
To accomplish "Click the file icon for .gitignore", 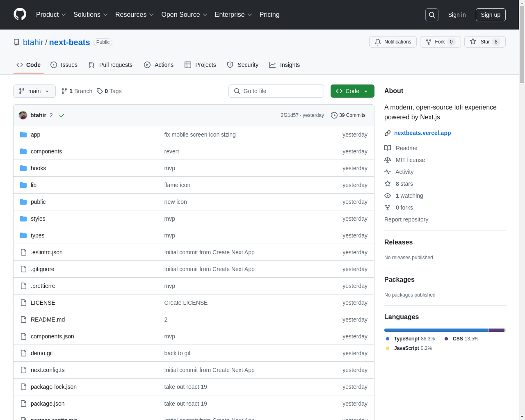I will (x=23, y=269).
